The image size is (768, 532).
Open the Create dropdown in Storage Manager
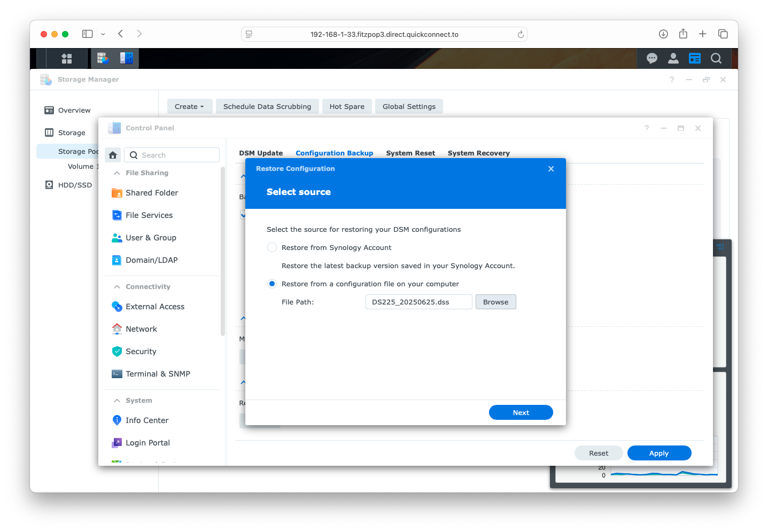pos(190,106)
